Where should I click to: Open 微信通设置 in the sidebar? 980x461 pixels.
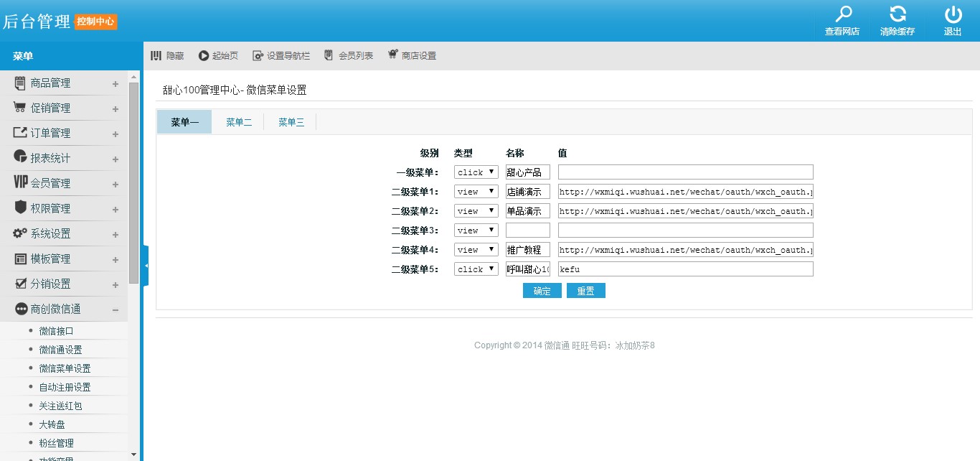[x=61, y=350]
